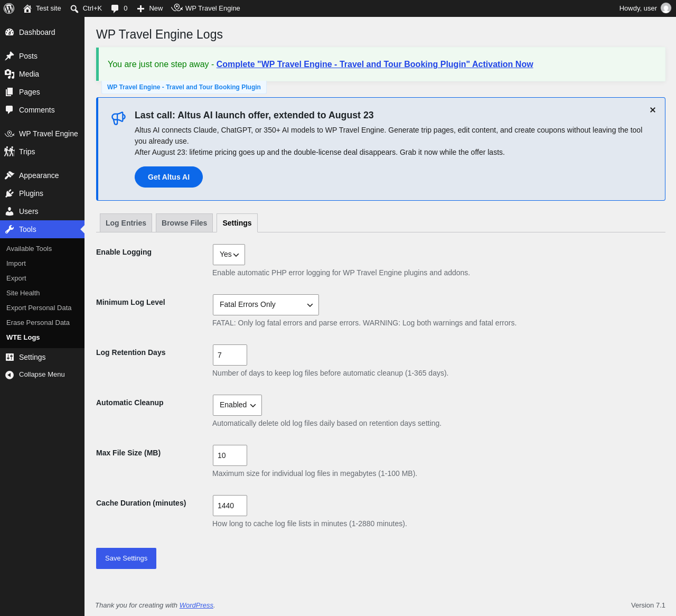Click the Get Altus AI button

pyautogui.click(x=168, y=177)
